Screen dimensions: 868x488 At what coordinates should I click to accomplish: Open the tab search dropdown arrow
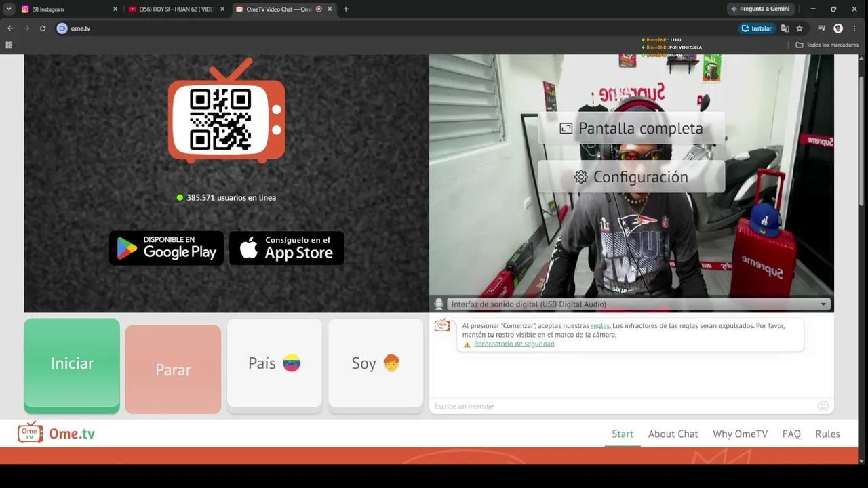click(9, 9)
